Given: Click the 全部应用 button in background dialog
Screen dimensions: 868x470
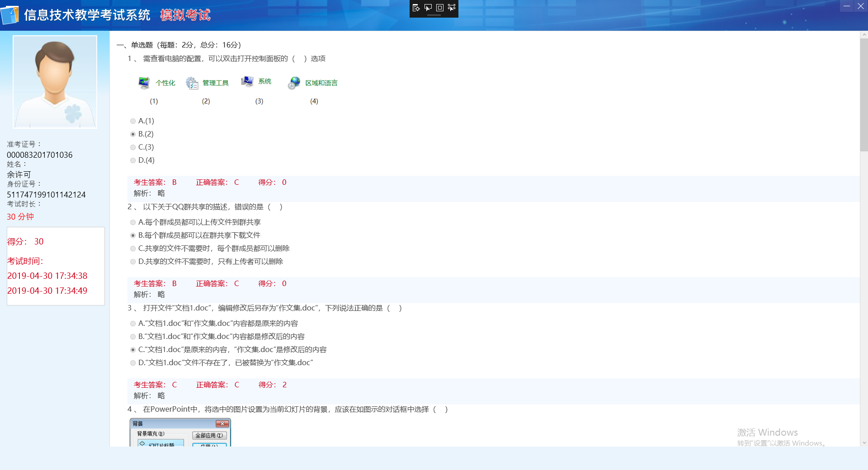Looking at the screenshot, I should pos(209,436).
